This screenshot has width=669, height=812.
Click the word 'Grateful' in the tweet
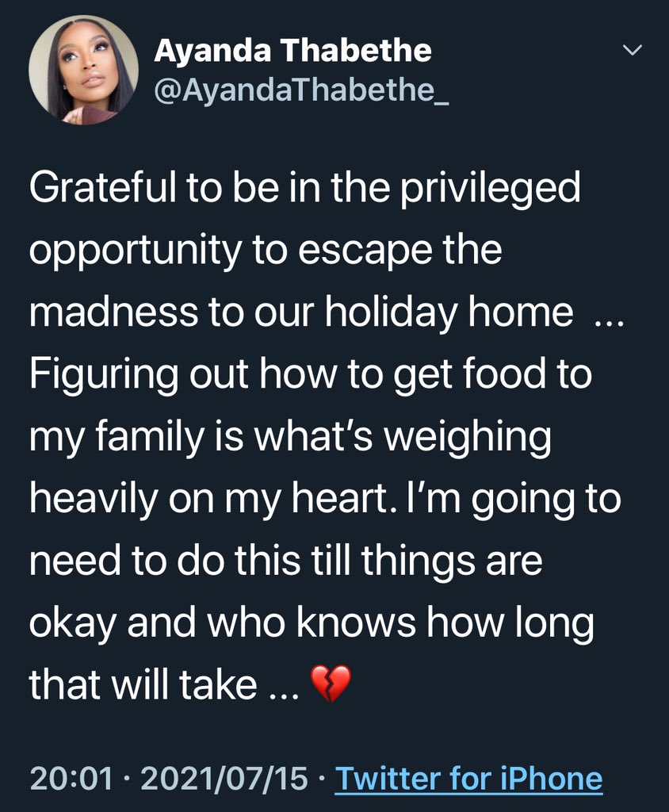click(x=102, y=187)
